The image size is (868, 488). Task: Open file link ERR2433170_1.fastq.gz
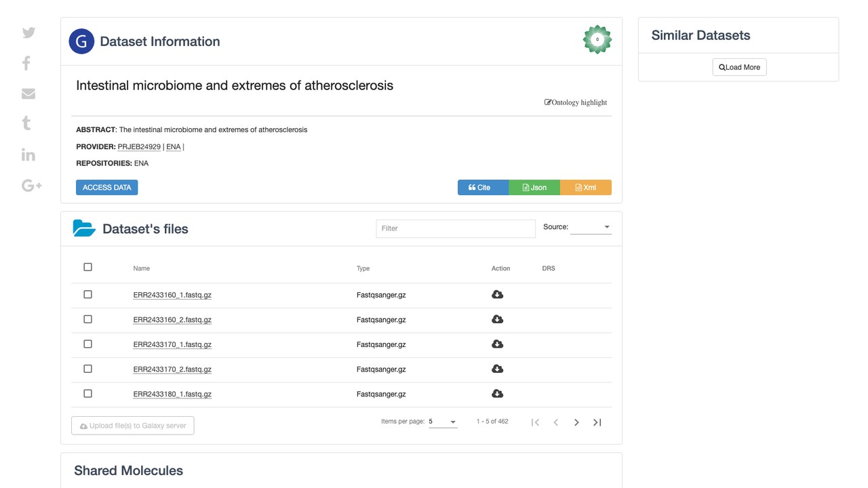(x=172, y=344)
